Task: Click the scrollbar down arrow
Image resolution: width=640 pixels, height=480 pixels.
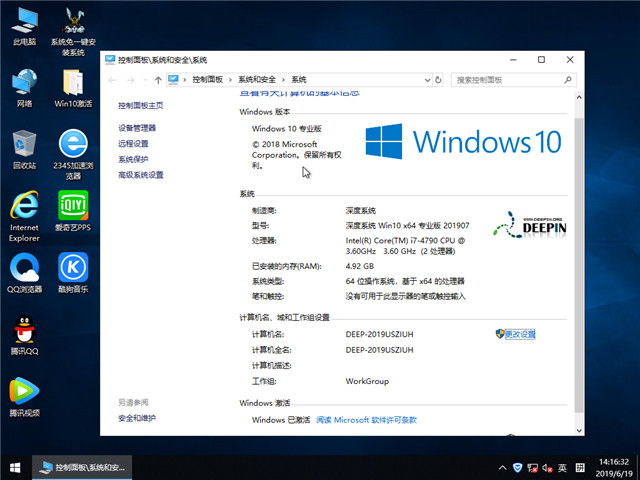Action: tap(579, 430)
